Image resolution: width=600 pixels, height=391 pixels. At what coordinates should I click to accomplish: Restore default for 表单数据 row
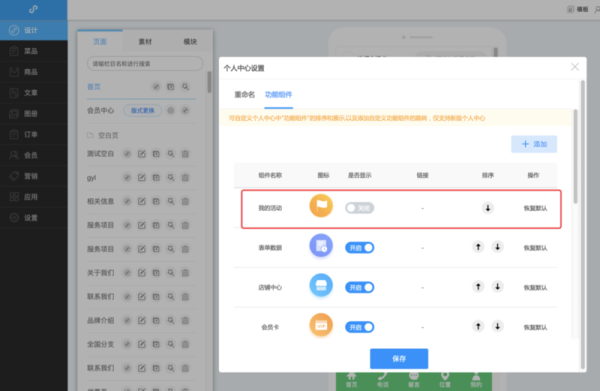[535, 248]
